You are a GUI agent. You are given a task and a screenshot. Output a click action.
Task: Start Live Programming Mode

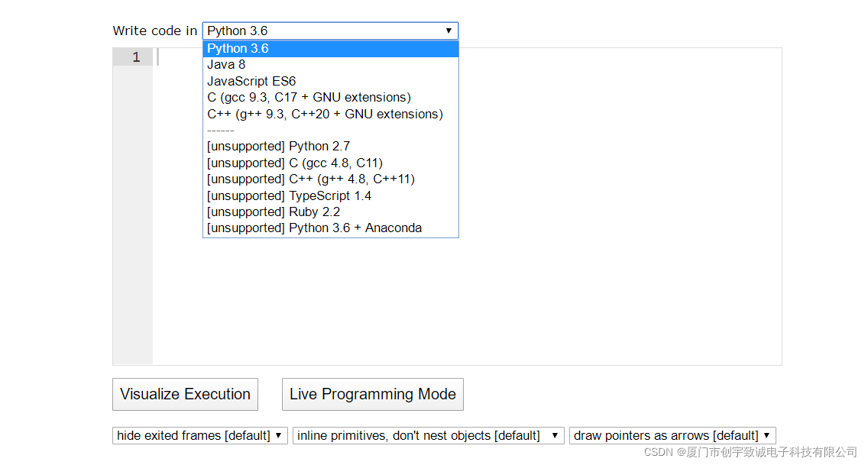372,394
